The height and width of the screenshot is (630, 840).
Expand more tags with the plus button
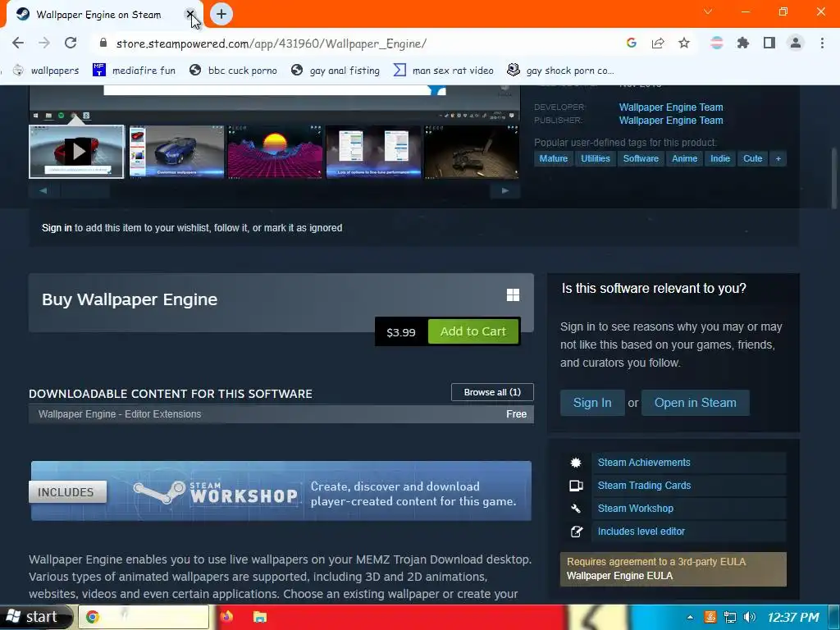pos(778,158)
